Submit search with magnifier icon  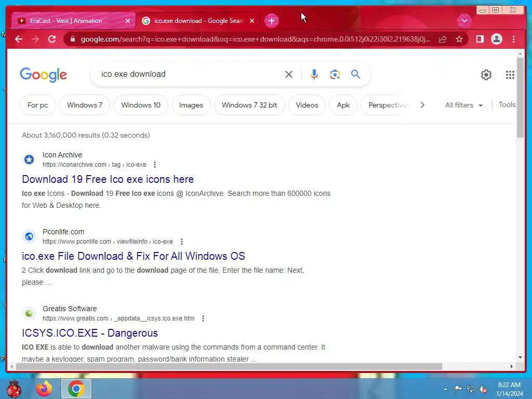(x=355, y=74)
